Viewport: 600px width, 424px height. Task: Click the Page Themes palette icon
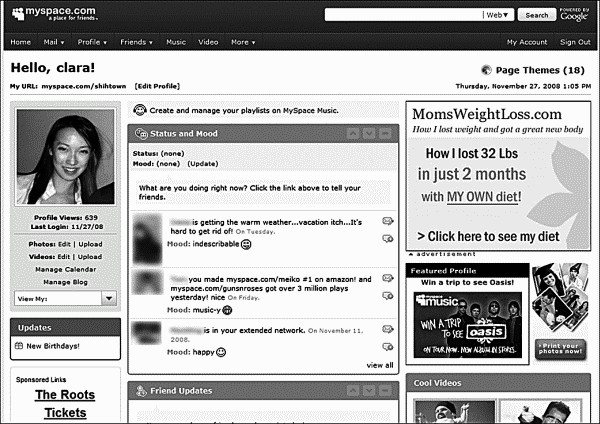click(486, 70)
